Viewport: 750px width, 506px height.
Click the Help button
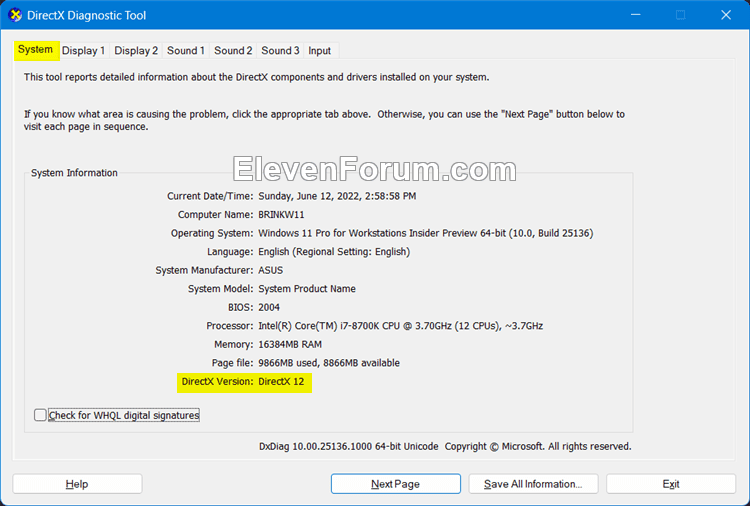77,484
